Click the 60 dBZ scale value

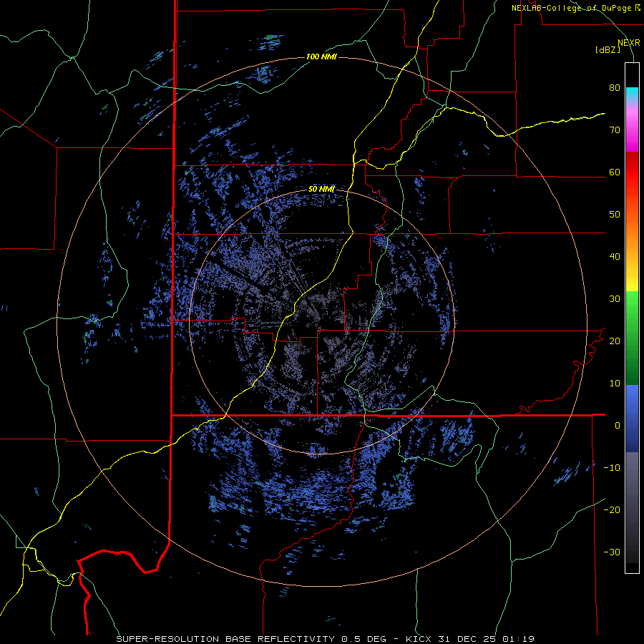615,172
